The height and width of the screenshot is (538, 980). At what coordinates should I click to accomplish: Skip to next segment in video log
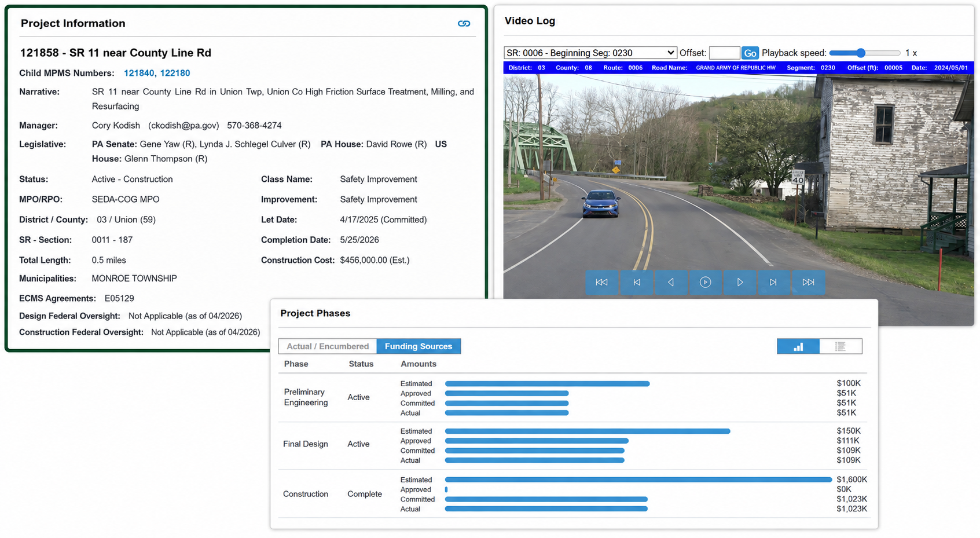(773, 282)
